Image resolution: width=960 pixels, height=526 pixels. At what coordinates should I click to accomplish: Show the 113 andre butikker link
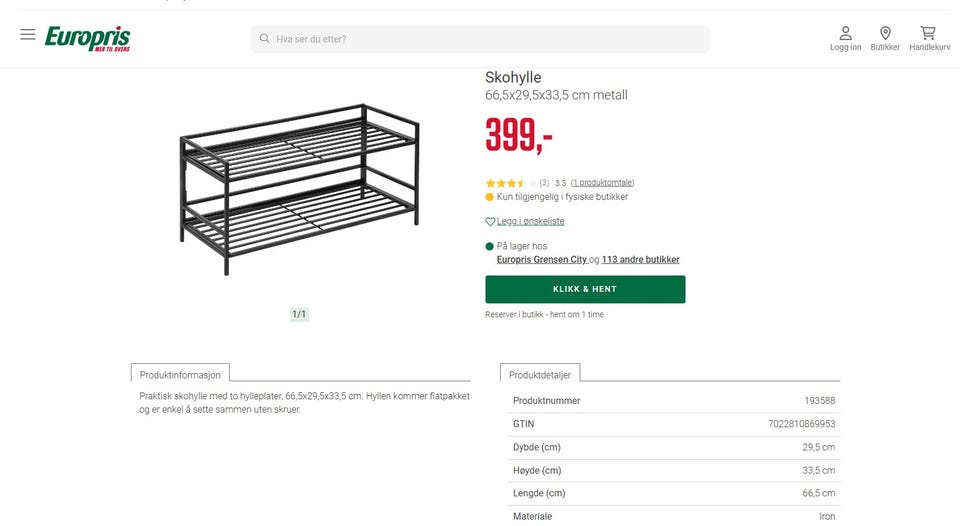click(640, 260)
